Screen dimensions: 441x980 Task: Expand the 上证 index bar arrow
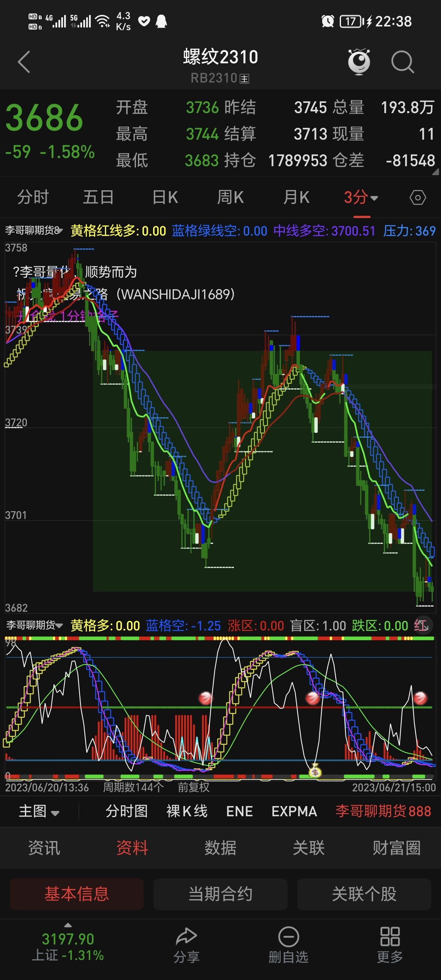pyautogui.click(x=68, y=925)
